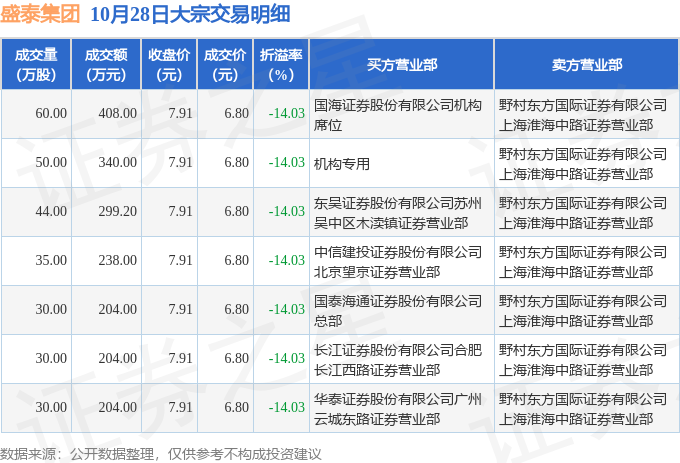The image size is (680, 463).
Task: Click -14.03 discount rate in the 华泰证券 row
Action: click(x=287, y=408)
